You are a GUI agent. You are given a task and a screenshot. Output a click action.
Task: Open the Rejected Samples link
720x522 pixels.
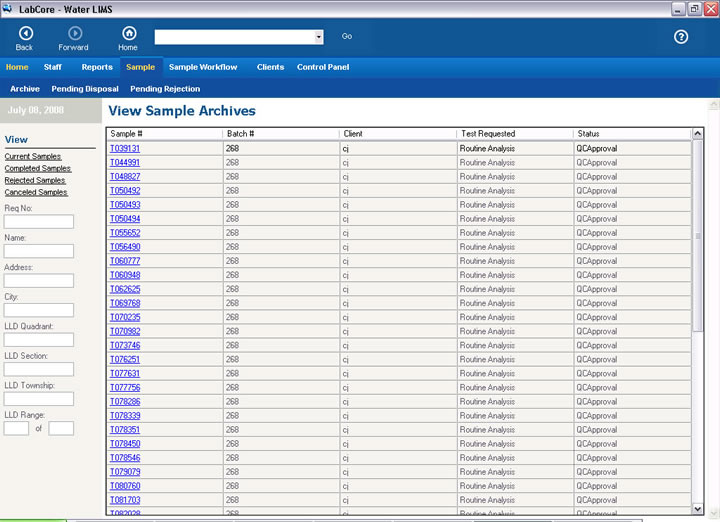[35, 180]
